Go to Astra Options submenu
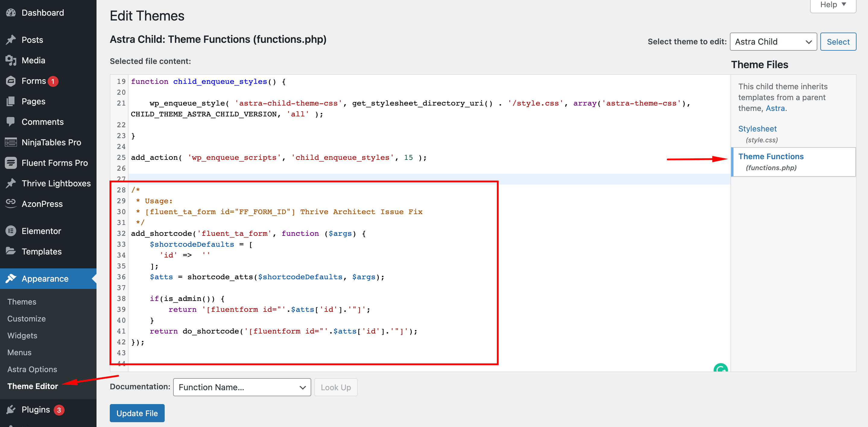The height and width of the screenshot is (427, 868). tap(32, 369)
